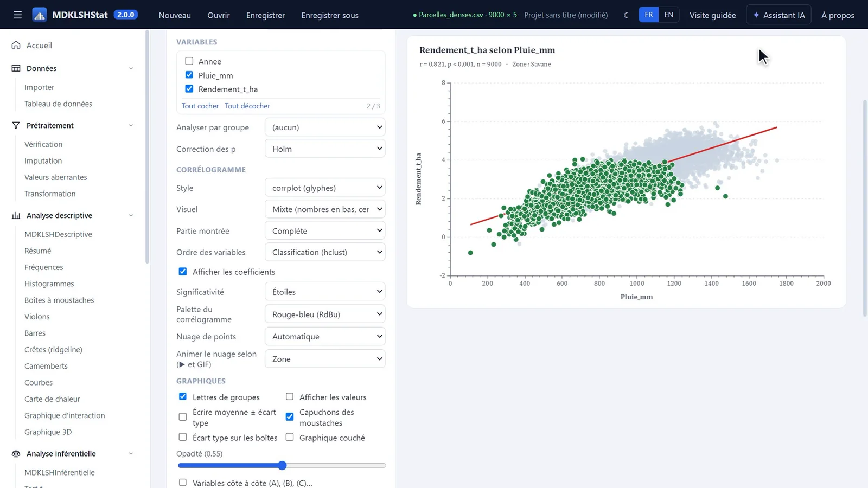This screenshot has width=868, height=488.
Task: Click the Analyse inférentielle scales icon
Action: tap(16, 453)
